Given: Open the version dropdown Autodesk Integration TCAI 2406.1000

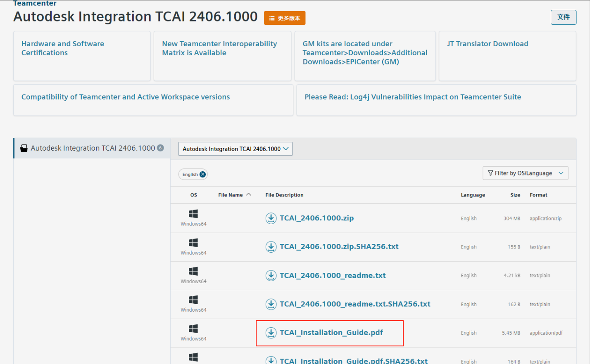Looking at the screenshot, I should 236,149.
